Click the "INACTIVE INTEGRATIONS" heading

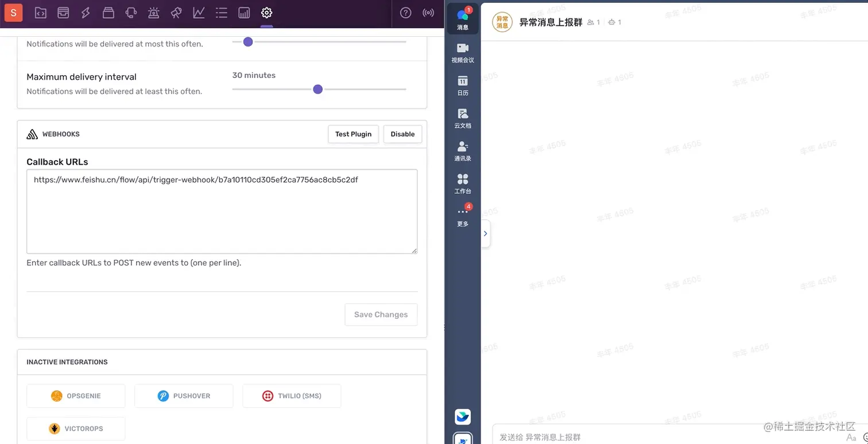click(67, 362)
